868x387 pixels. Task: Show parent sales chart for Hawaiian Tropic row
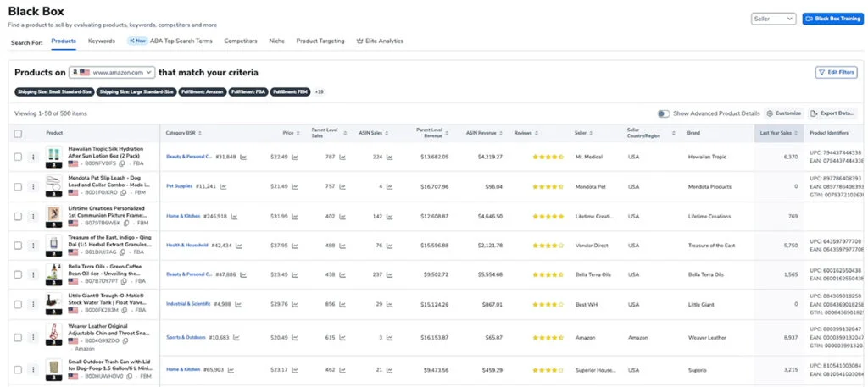pyautogui.click(x=342, y=157)
